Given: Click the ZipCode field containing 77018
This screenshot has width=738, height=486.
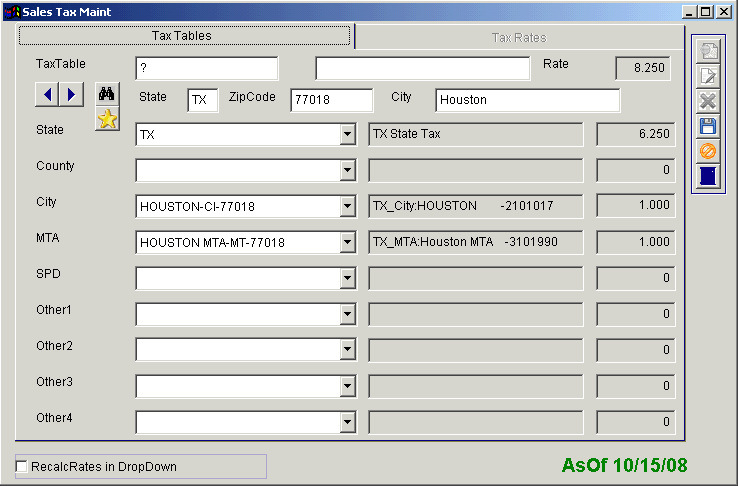Looking at the screenshot, I should [x=331, y=100].
